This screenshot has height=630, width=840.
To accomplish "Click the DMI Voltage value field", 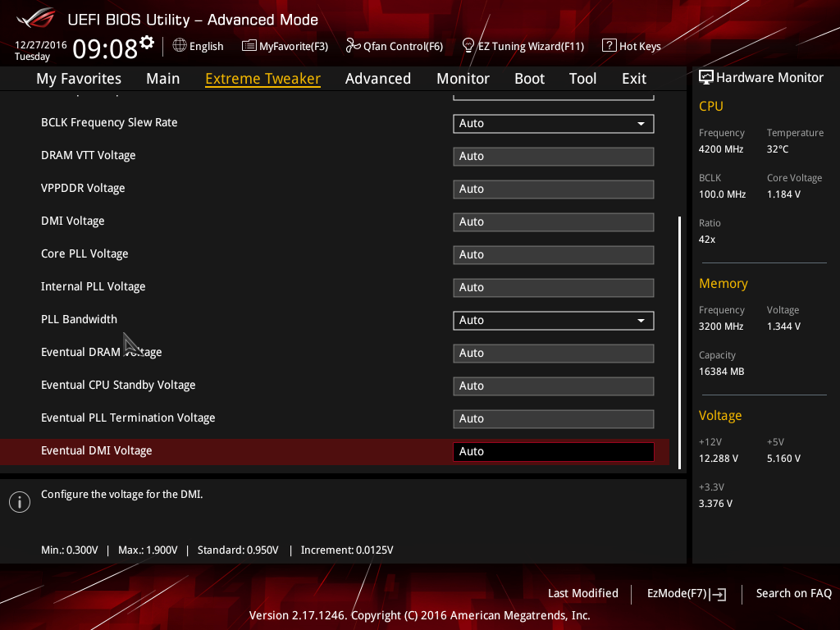I will point(554,222).
